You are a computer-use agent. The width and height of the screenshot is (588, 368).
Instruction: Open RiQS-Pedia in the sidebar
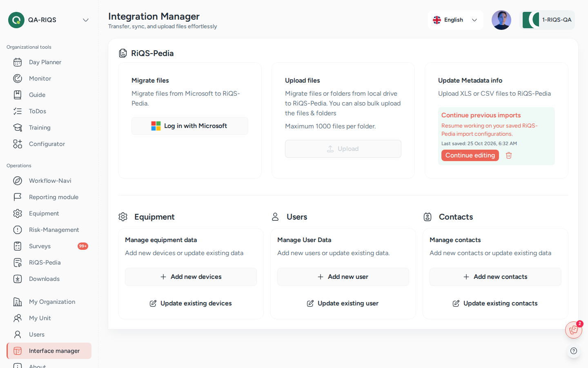point(49,263)
